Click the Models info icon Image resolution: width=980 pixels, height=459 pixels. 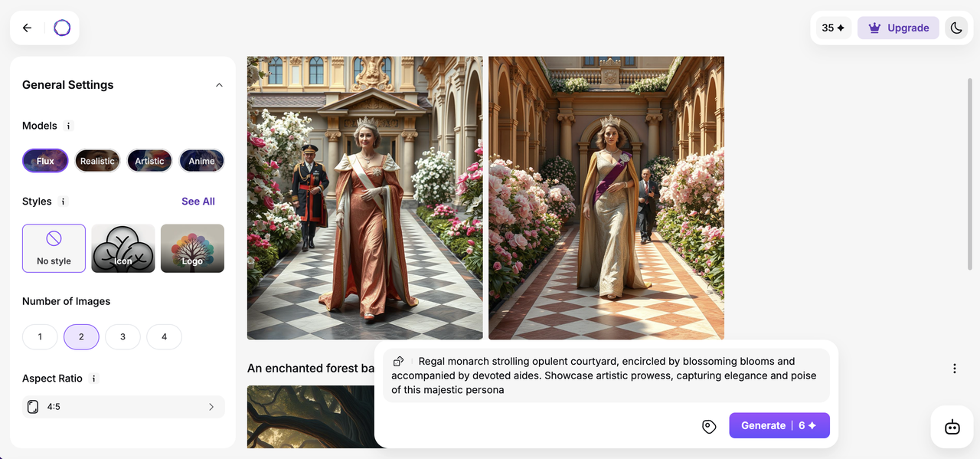pos(68,126)
